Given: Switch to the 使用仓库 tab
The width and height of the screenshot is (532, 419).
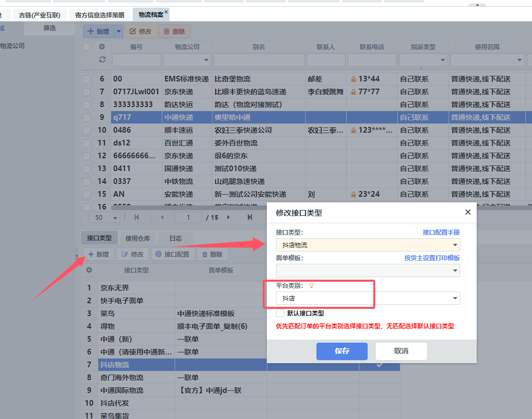Looking at the screenshot, I should [138, 238].
